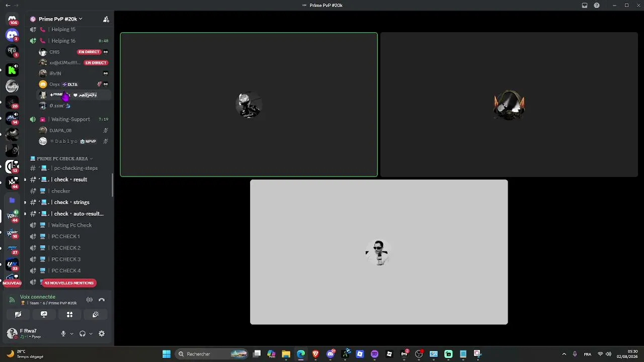
Task: Open Spotify from the taskbar
Action: [374, 354]
